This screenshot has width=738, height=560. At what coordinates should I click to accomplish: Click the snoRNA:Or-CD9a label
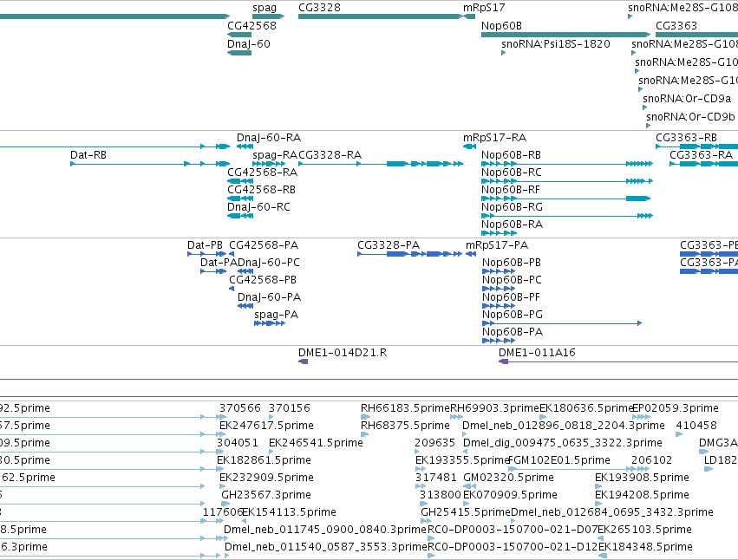(x=687, y=99)
